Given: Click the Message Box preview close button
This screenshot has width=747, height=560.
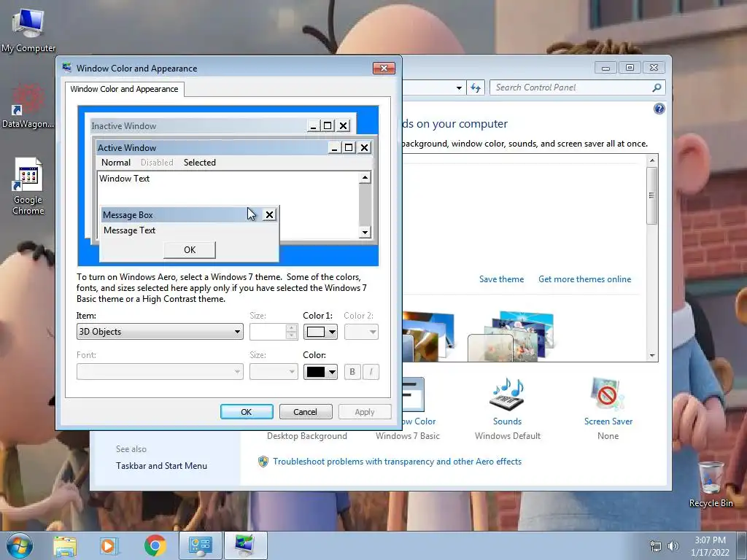Looking at the screenshot, I should point(270,215).
